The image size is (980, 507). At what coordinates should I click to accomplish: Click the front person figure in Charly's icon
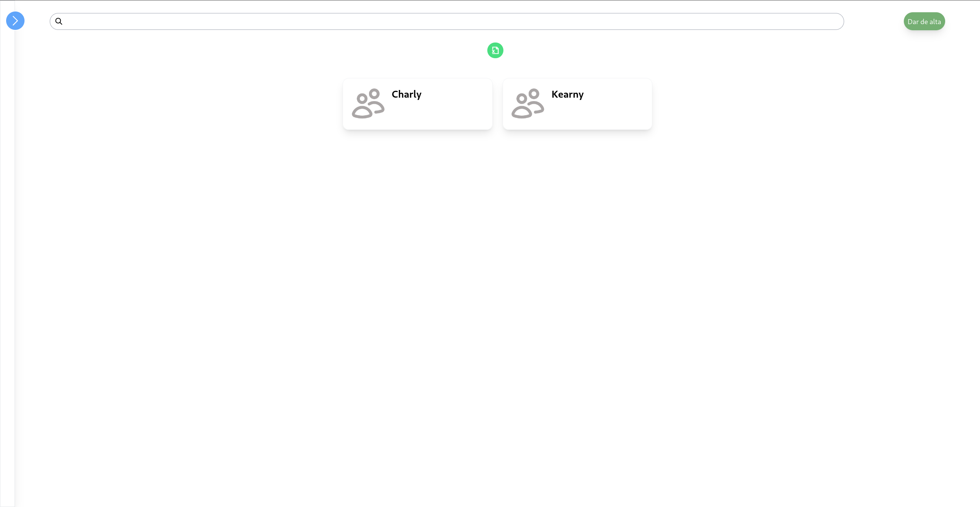pos(362,107)
